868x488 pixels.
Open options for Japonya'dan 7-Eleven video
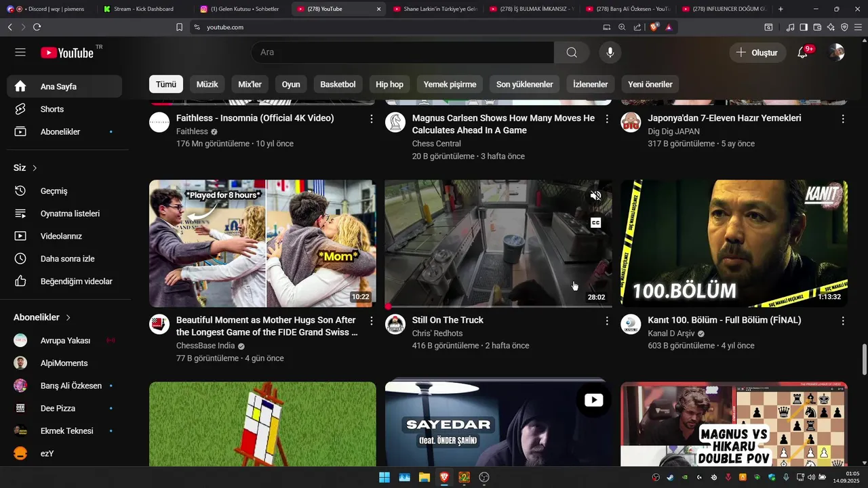tap(843, 119)
